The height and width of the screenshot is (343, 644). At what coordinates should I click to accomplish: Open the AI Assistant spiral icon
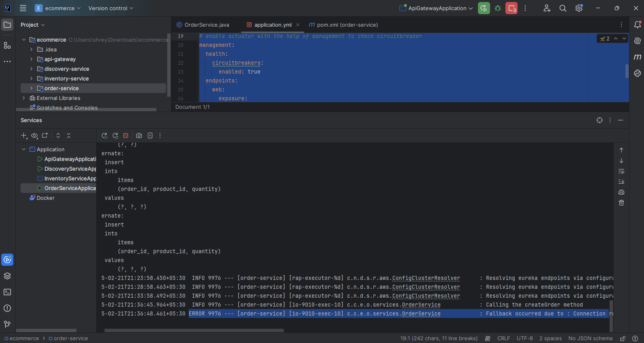(638, 41)
